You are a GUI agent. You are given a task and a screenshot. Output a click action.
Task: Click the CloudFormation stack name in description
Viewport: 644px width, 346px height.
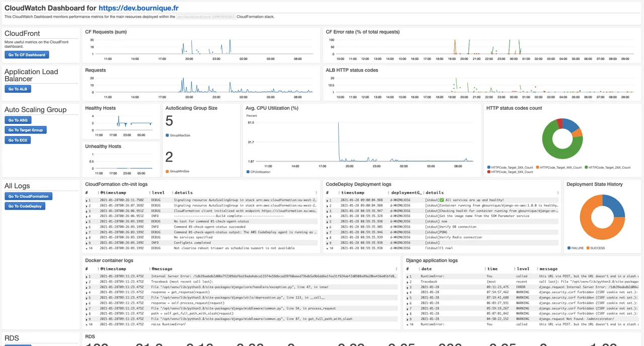click(205, 17)
